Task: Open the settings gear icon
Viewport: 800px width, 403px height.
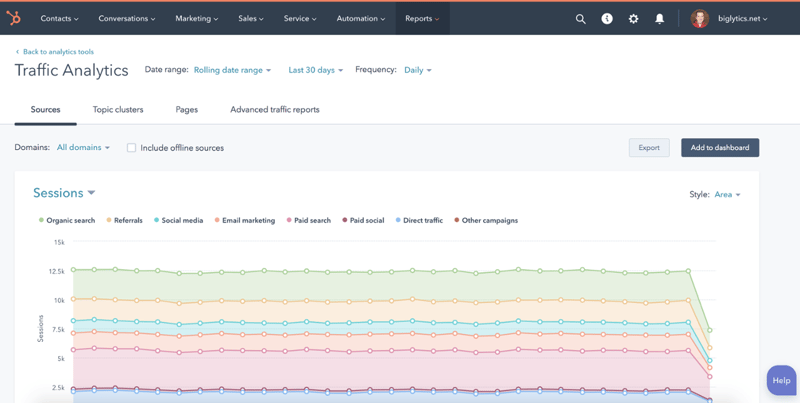Action: click(x=633, y=19)
